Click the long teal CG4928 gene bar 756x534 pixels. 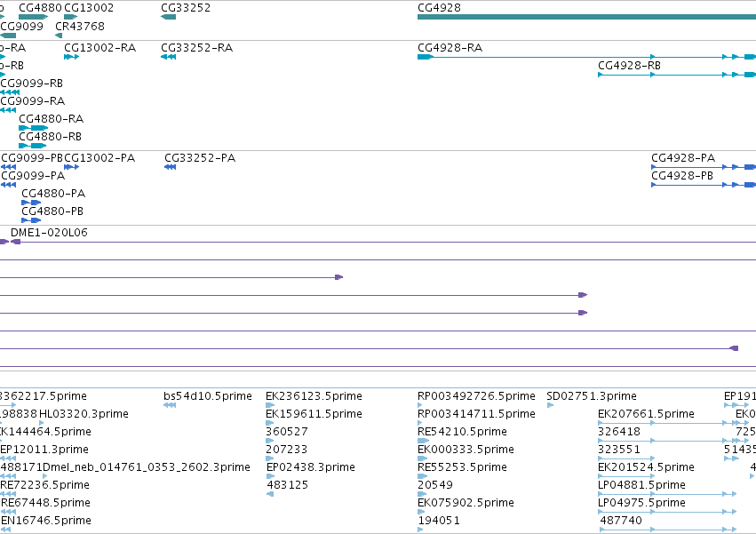(586, 17)
